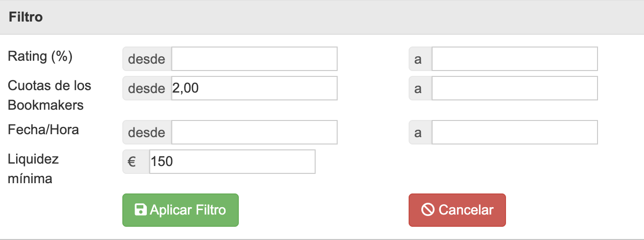Image resolution: width=644 pixels, height=240 pixels.
Task: Click the "a" prefix in the Fecha/Hora row
Action: (418, 132)
